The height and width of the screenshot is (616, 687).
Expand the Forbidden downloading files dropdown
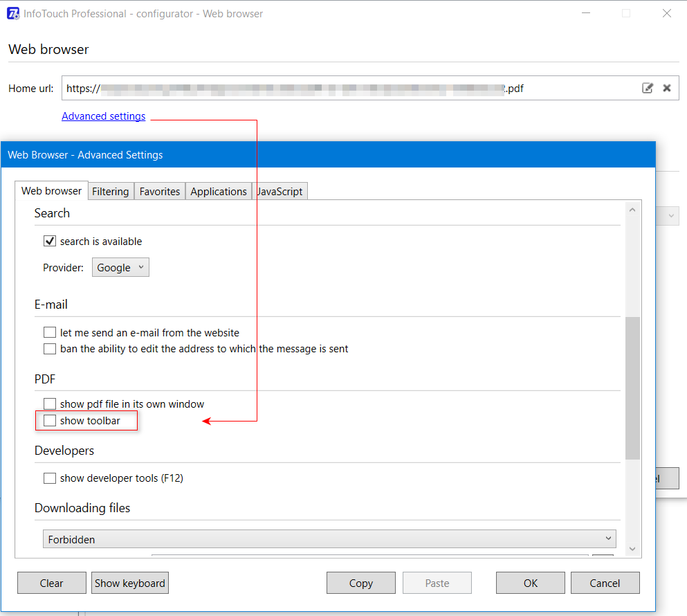(x=329, y=539)
